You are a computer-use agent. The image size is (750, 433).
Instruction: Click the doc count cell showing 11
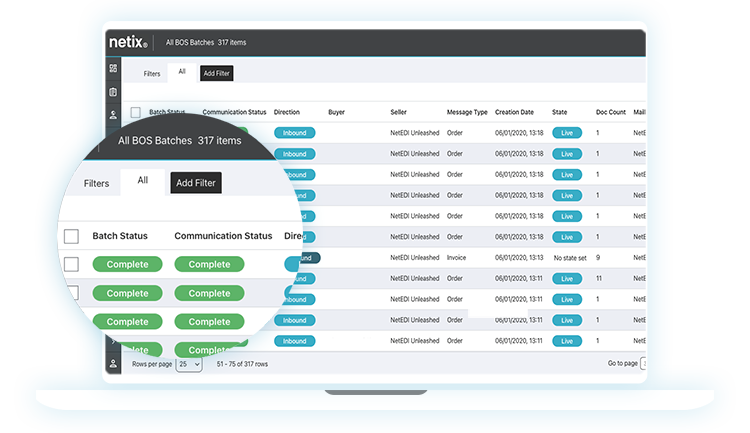599,278
